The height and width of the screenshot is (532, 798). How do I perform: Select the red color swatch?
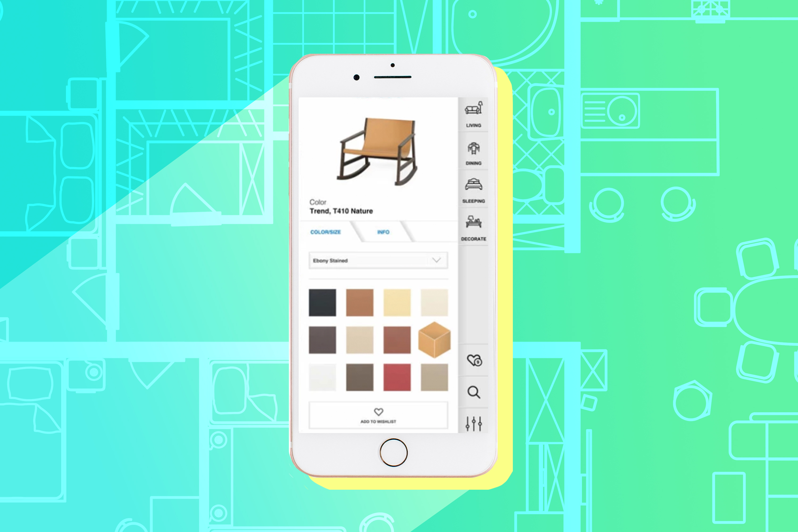397,377
